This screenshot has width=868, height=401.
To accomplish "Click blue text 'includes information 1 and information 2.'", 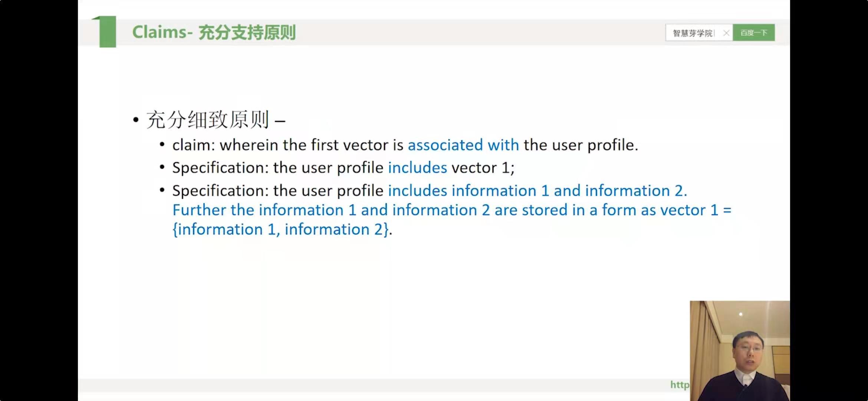I will click(x=537, y=191).
